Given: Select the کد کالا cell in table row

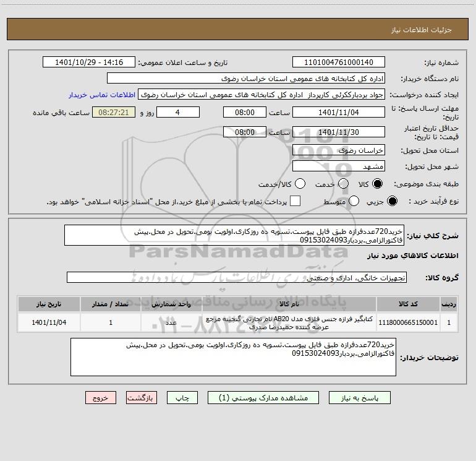Looking at the screenshot, I should point(408,322).
